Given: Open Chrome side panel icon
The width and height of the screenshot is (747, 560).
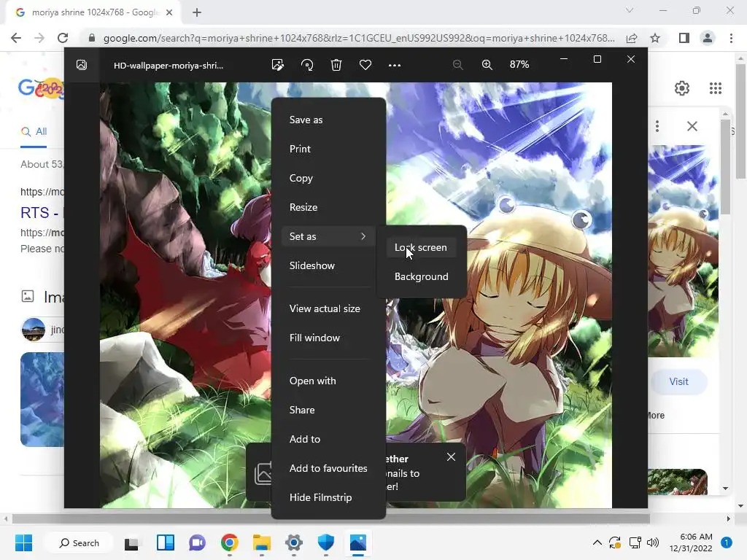Looking at the screenshot, I should pyautogui.click(x=684, y=38).
